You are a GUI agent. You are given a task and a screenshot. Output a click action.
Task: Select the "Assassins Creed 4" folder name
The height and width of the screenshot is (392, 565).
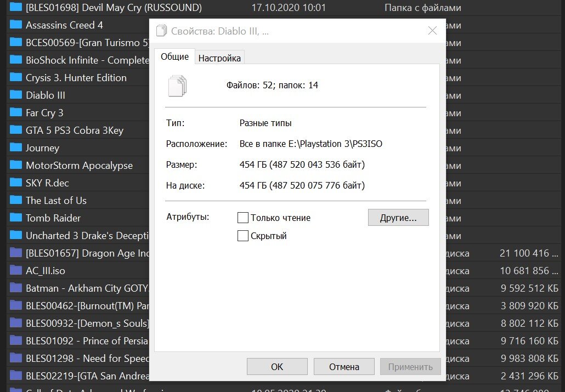(x=64, y=25)
